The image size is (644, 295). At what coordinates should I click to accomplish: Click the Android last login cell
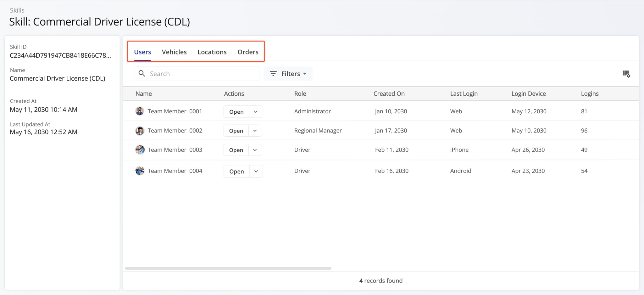coord(461,171)
